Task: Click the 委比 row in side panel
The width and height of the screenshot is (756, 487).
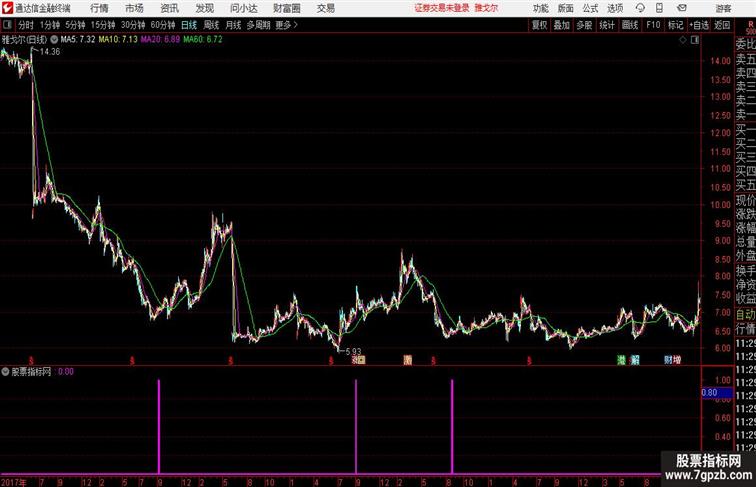Action: (x=745, y=45)
